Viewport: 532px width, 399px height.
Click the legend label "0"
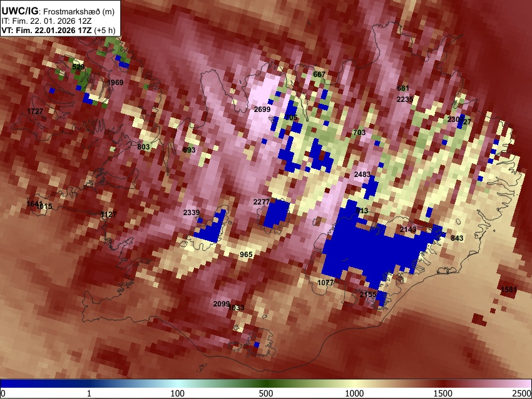click(x=3, y=393)
